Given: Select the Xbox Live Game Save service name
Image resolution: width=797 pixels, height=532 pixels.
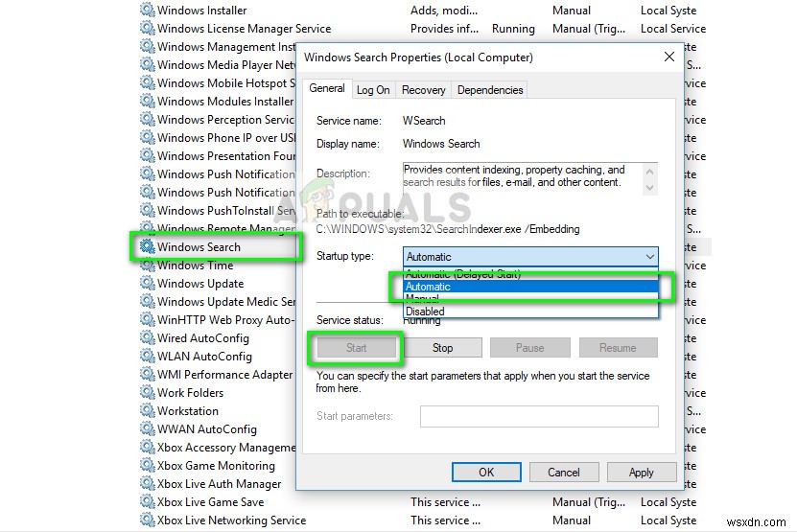Looking at the screenshot, I should 210,502.
